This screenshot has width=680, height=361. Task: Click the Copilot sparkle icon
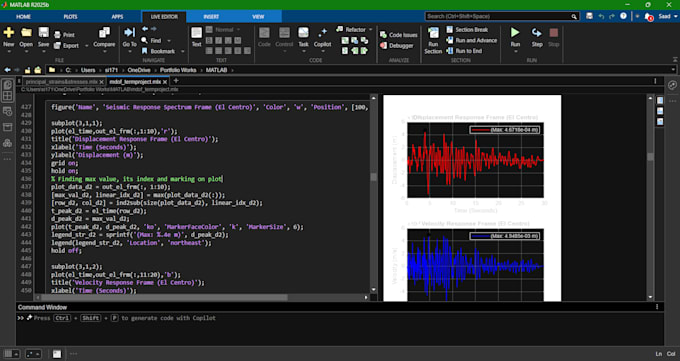point(322,33)
